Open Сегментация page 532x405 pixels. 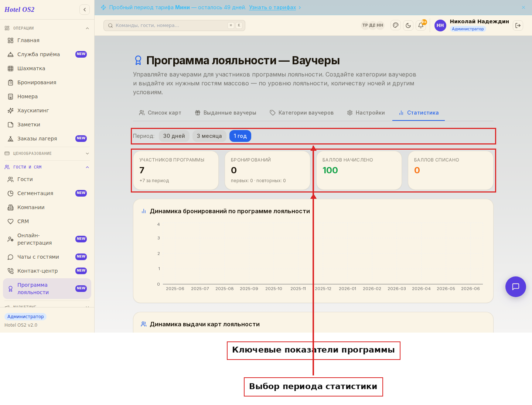pyautogui.click(x=47, y=193)
